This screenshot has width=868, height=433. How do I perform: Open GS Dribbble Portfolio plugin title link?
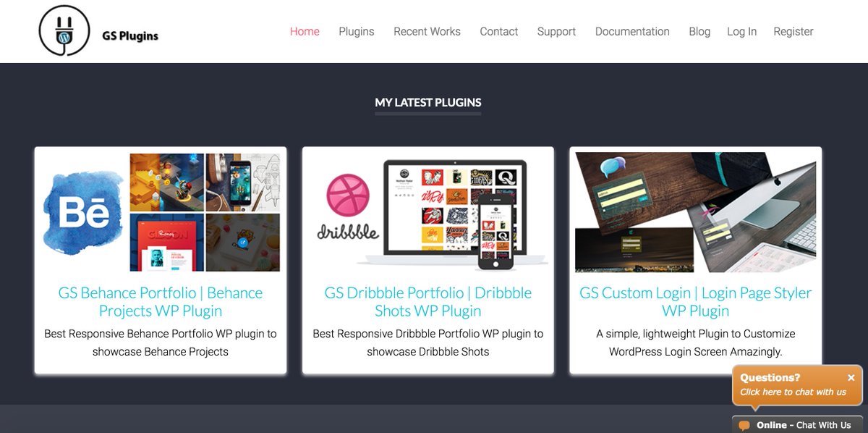[428, 302]
